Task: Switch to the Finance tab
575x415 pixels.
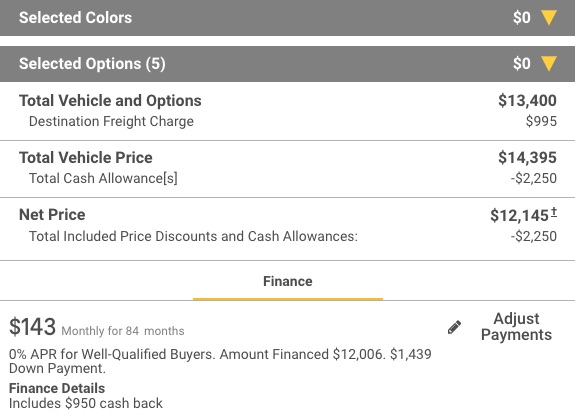Action: (x=288, y=282)
